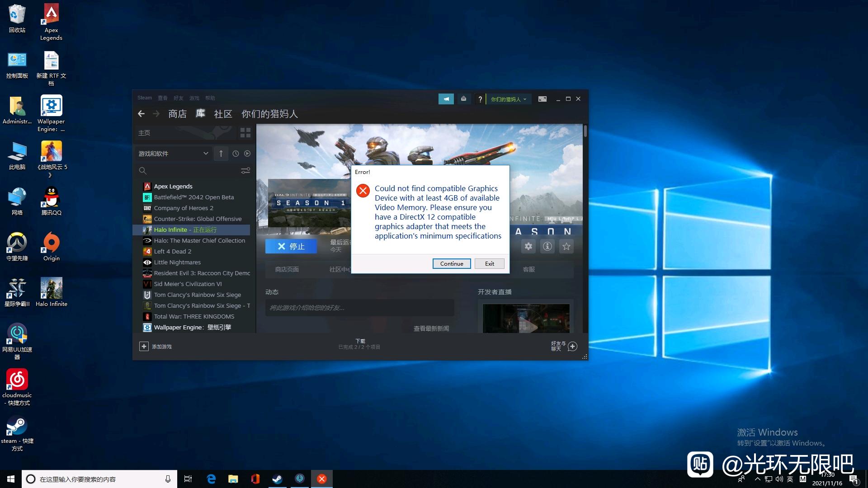Switch to 商店 tab
Screen dimensions: 868x488
tap(177, 114)
